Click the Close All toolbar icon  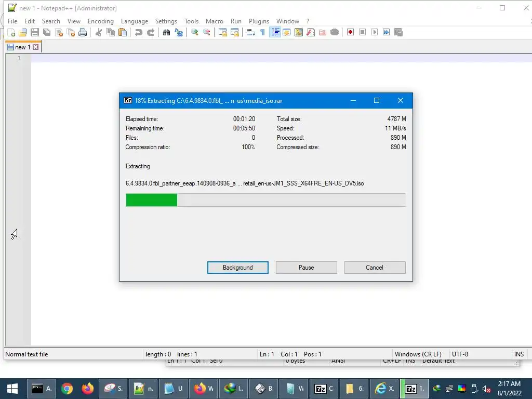click(x=71, y=32)
